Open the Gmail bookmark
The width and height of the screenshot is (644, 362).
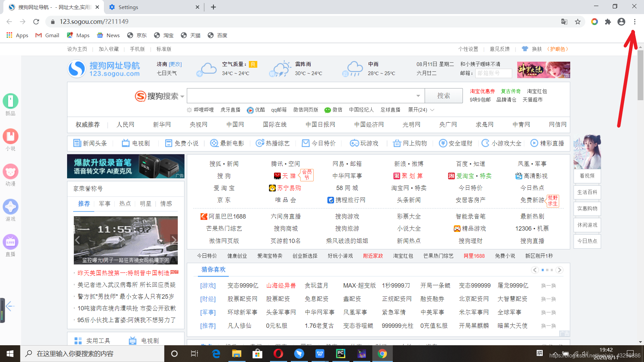47,35
